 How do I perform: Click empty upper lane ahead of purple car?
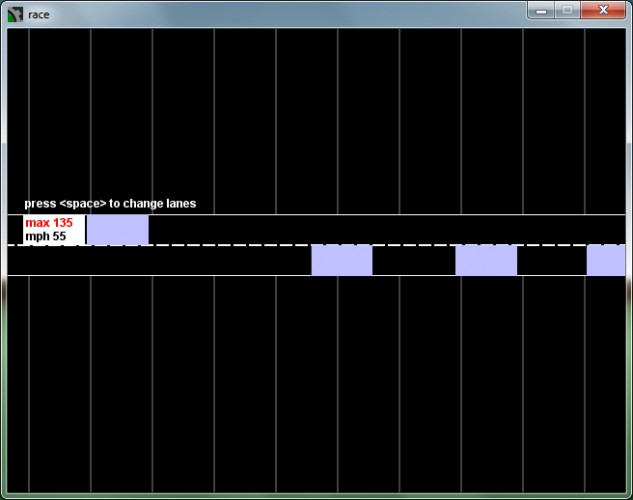point(387,230)
